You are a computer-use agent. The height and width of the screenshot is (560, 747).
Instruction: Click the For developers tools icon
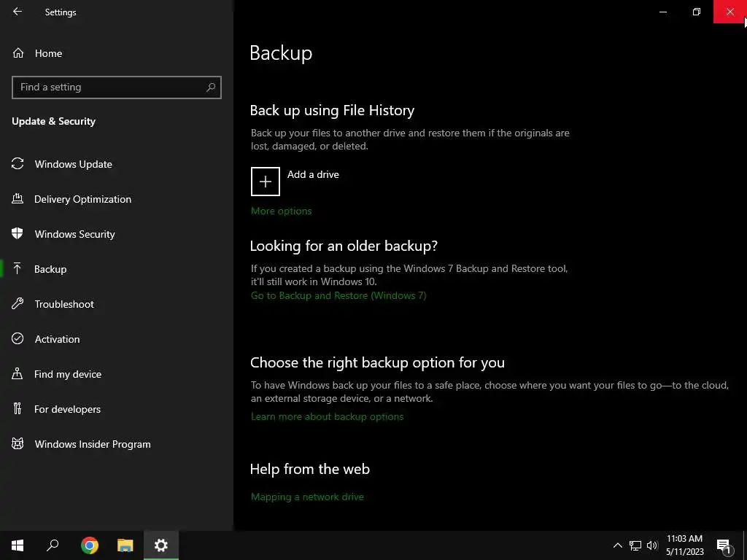pos(18,408)
